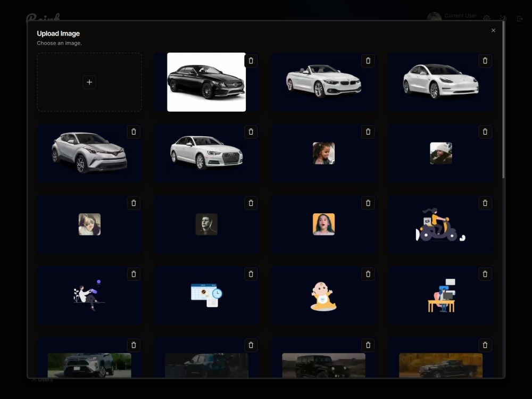Viewport: 532px width, 399px height.
Task: Delete the curly-haired girl photo
Action: [368, 132]
